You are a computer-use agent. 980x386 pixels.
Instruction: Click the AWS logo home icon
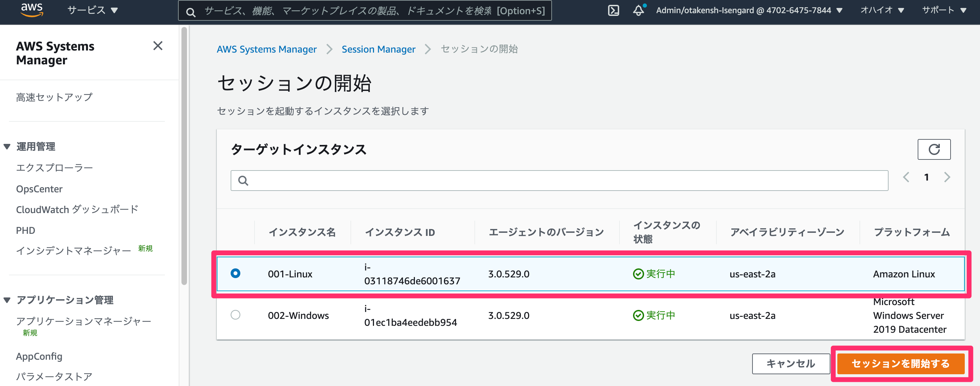pyautogui.click(x=32, y=10)
